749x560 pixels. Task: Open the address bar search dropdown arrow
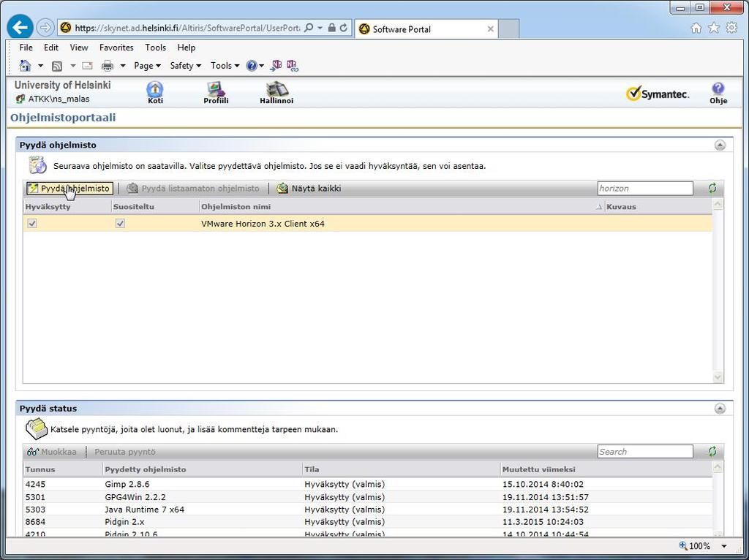point(320,28)
